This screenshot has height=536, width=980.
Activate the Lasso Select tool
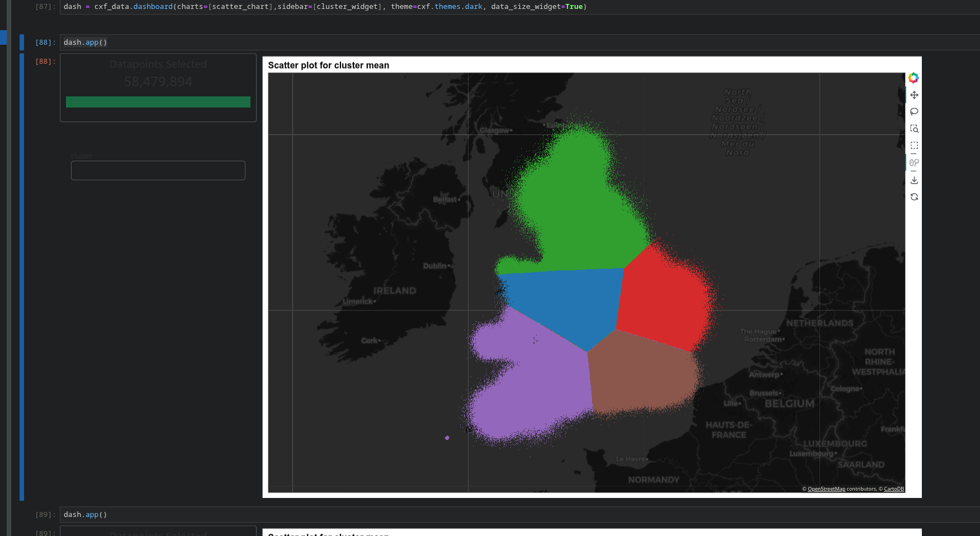[914, 112]
